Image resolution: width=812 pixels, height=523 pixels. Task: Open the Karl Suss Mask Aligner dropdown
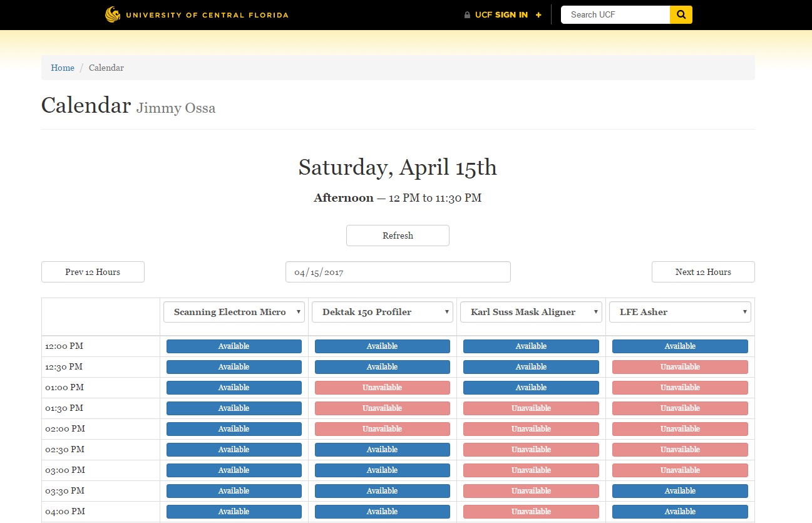coord(531,312)
